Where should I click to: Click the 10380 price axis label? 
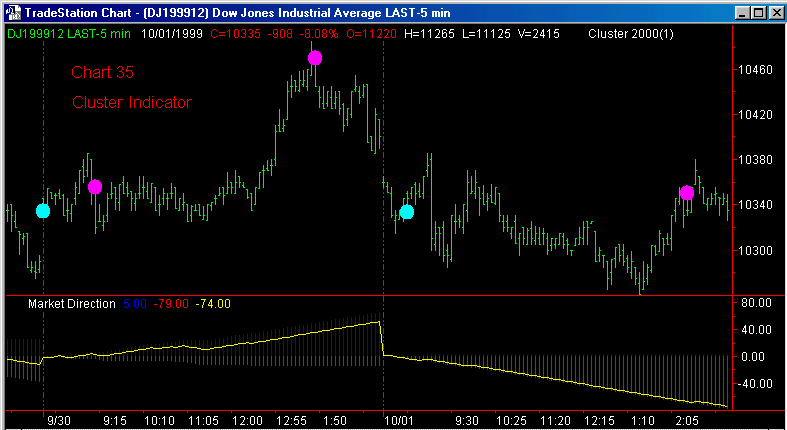[x=755, y=160]
